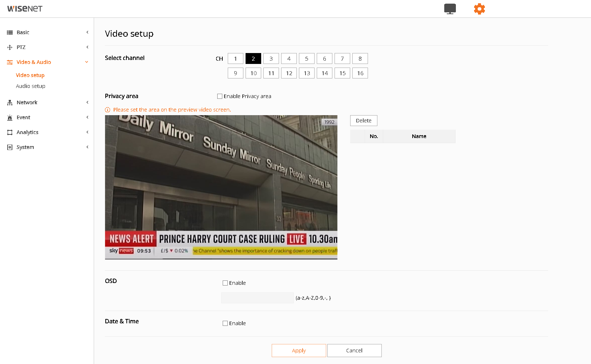
Task: Click the Video & Audio menu label
Action: (34, 62)
